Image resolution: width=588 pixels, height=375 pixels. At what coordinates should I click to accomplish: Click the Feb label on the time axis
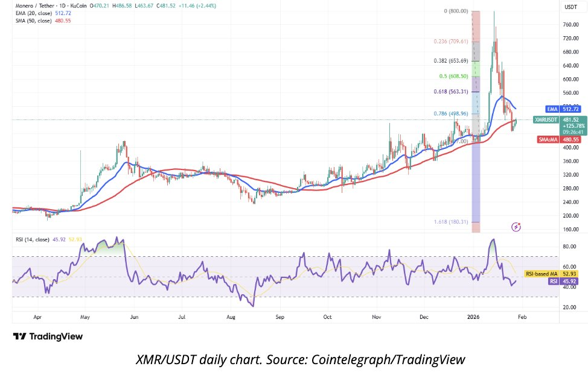click(522, 317)
